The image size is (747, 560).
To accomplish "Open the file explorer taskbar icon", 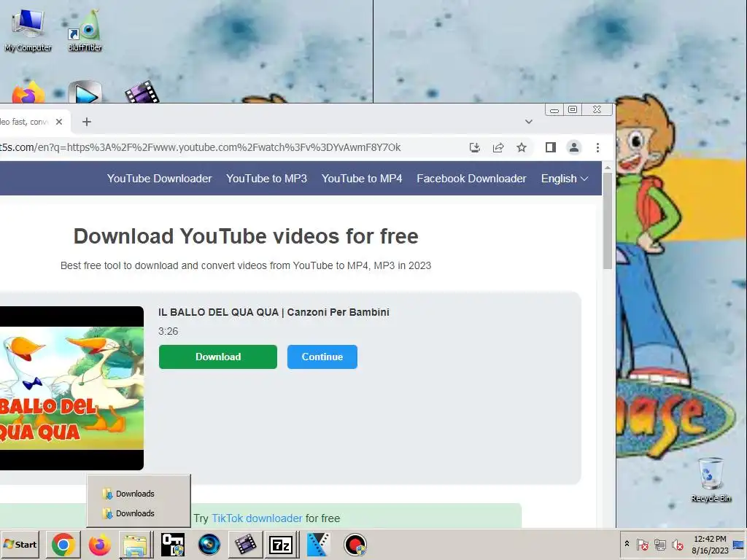I will pyautogui.click(x=135, y=545).
